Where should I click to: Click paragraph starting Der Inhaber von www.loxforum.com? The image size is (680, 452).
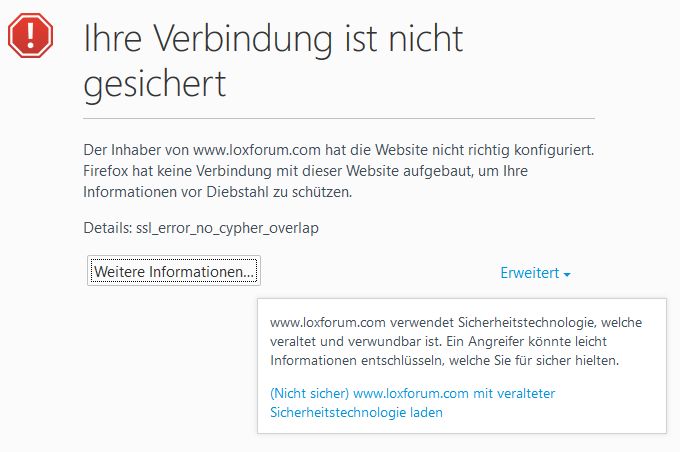pyautogui.click(x=338, y=170)
